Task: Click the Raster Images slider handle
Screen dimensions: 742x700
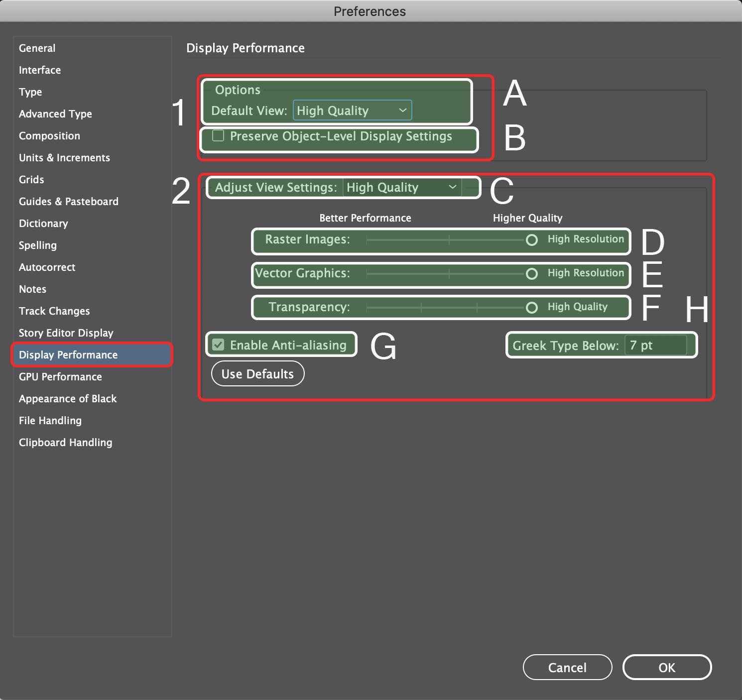Action: 532,240
